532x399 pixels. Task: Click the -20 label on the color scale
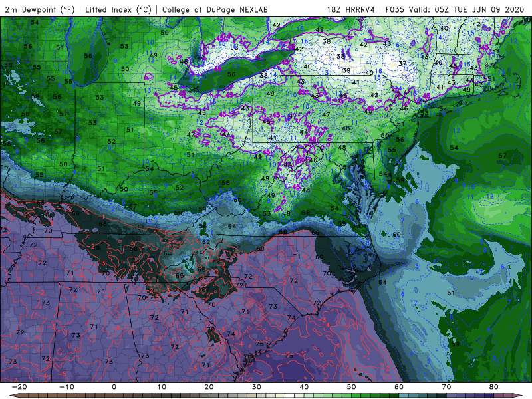[19, 387]
